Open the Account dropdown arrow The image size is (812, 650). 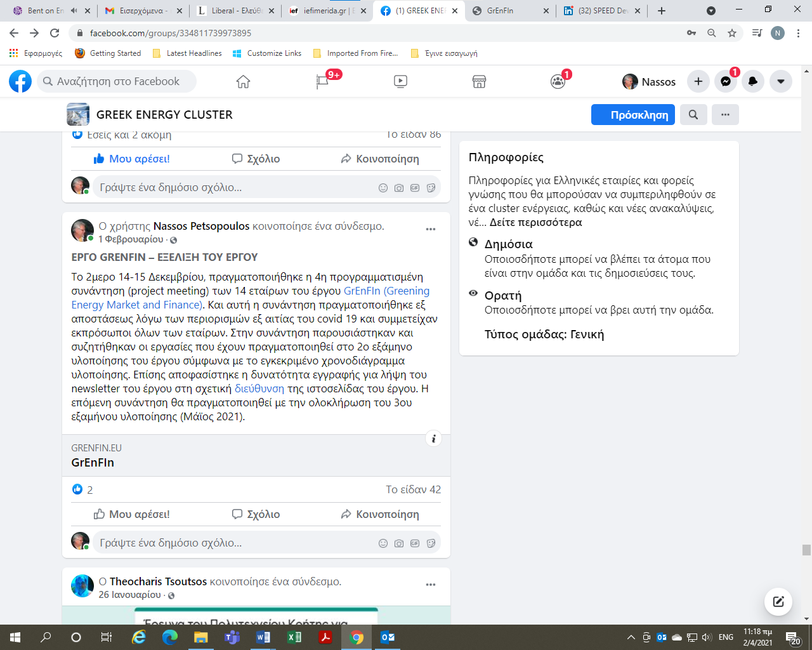tap(781, 81)
